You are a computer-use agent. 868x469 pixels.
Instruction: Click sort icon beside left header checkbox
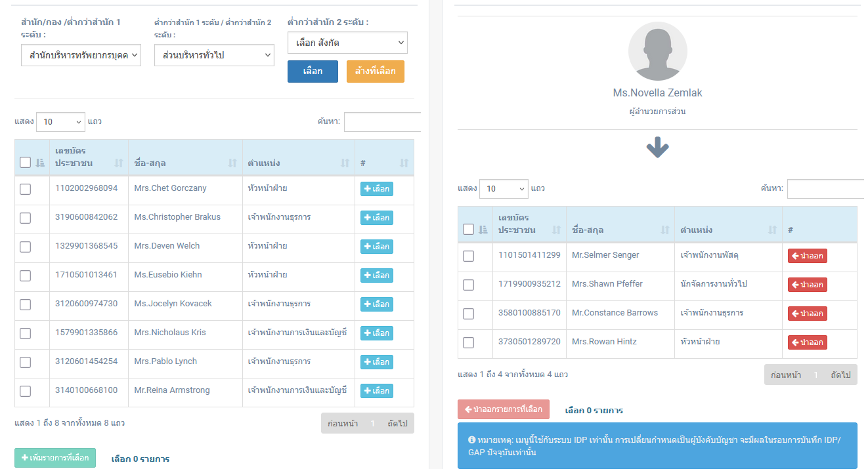40,163
